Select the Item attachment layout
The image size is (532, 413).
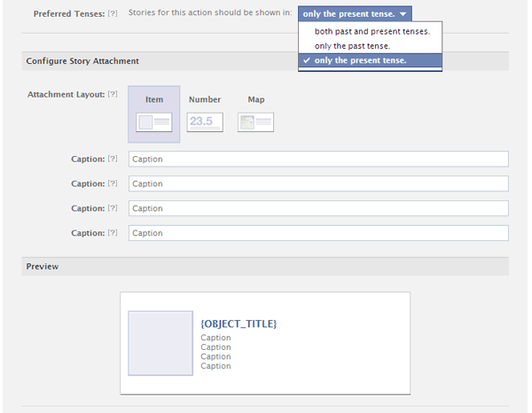click(154, 114)
